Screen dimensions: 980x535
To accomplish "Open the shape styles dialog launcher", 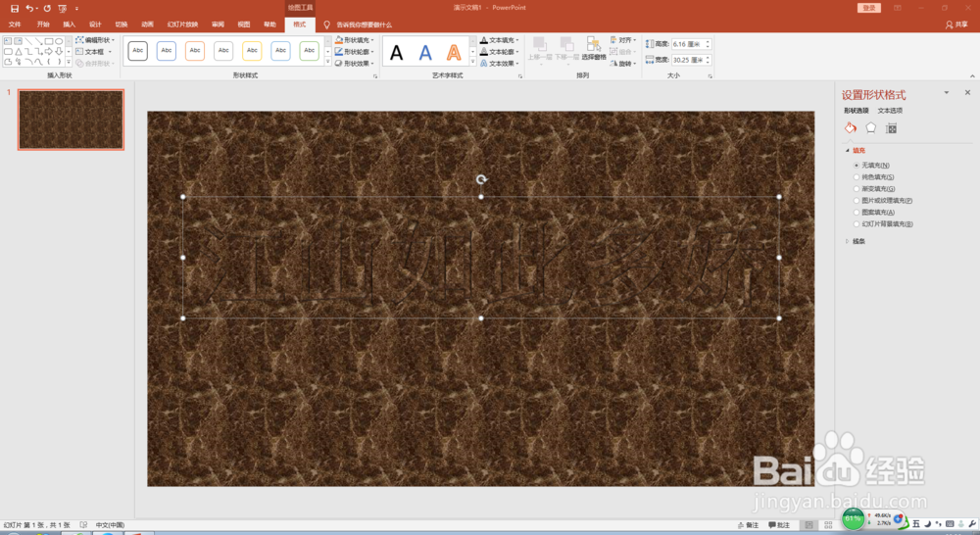I will (375, 76).
